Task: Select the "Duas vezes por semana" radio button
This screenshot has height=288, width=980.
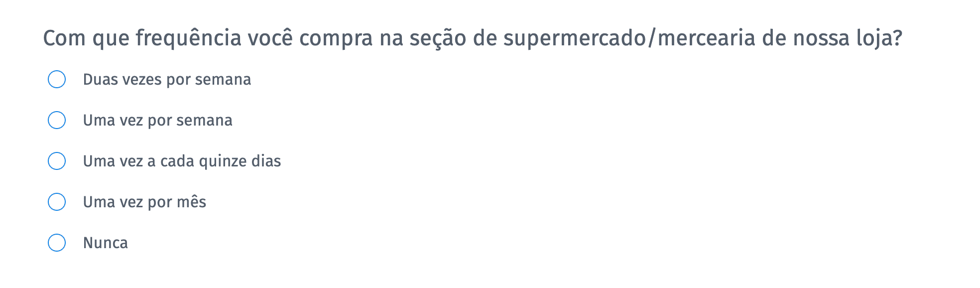Action: tap(57, 79)
